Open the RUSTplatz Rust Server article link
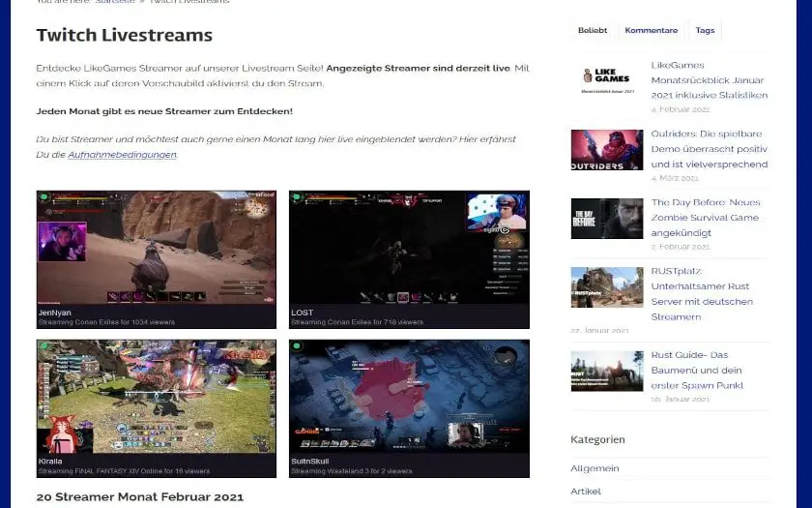The height and width of the screenshot is (508, 812). tap(702, 294)
